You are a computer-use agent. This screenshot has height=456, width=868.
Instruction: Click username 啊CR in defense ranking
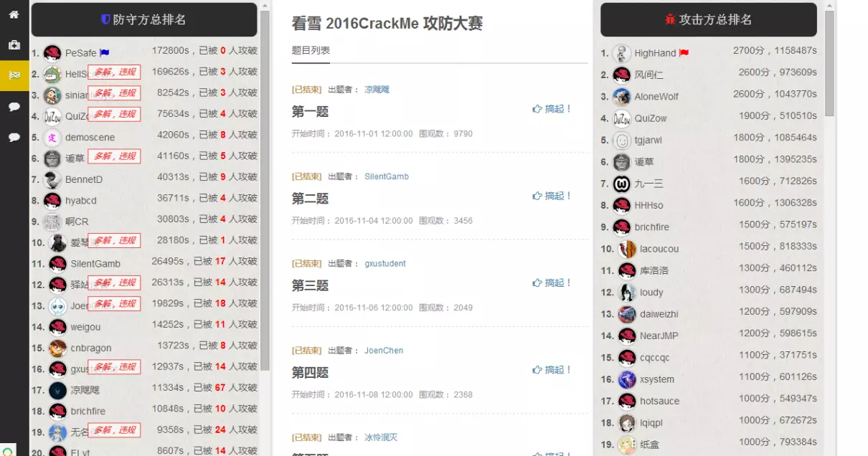77,222
